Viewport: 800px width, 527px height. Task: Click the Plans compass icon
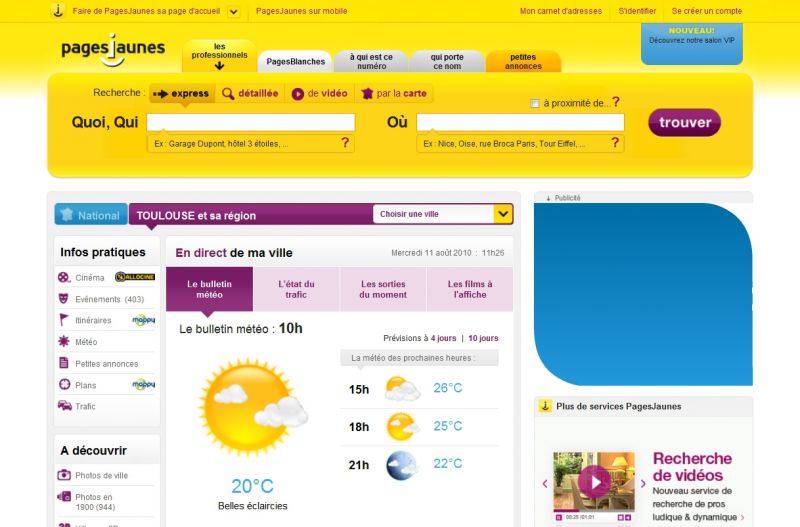pyautogui.click(x=64, y=384)
